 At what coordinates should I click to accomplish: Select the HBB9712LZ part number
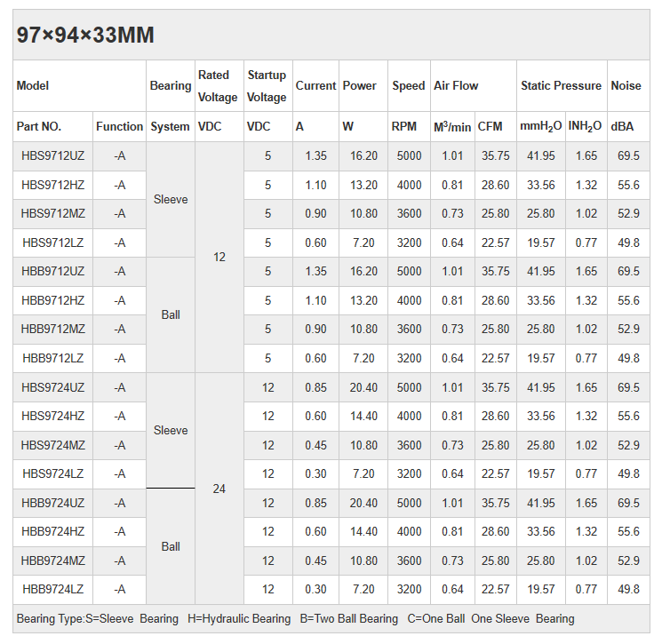pyautogui.click(x=53, y=358)
